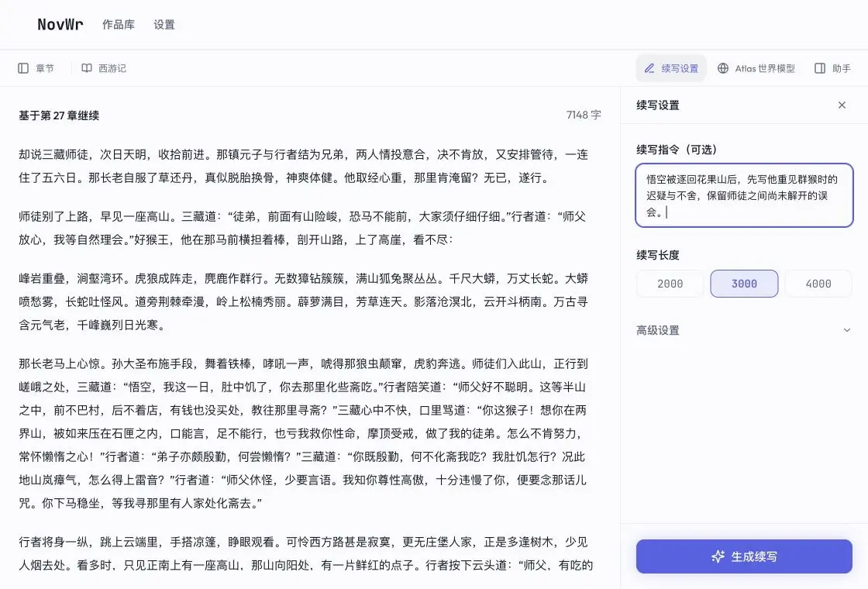Click the 生成续写 button

pyautogui.click(x=744, y=556)
